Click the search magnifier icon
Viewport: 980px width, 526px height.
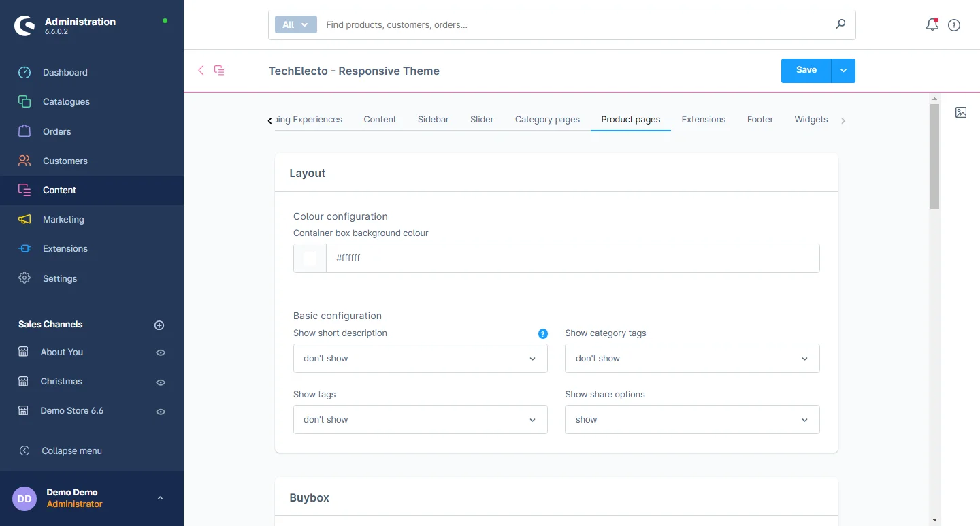click(x=840, y=24)
